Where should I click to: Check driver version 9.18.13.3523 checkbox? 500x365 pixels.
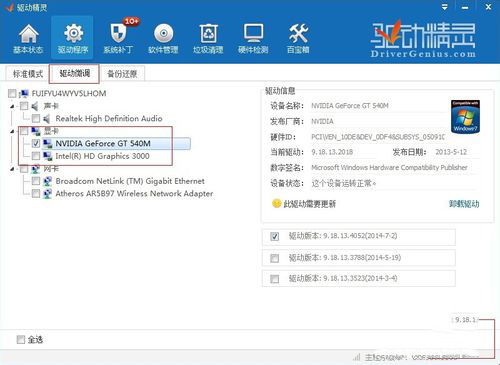(274, 279)
